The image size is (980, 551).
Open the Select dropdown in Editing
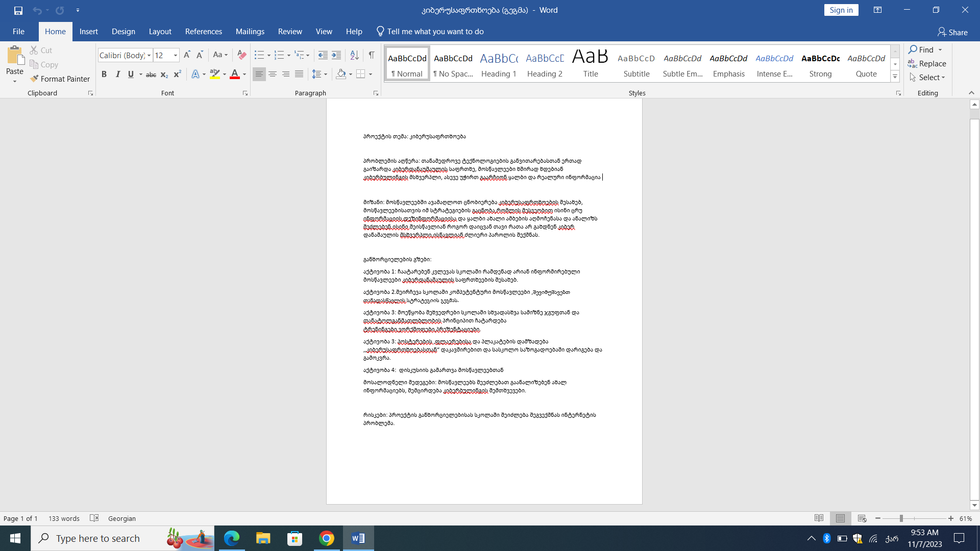click(x=927, y=78)
